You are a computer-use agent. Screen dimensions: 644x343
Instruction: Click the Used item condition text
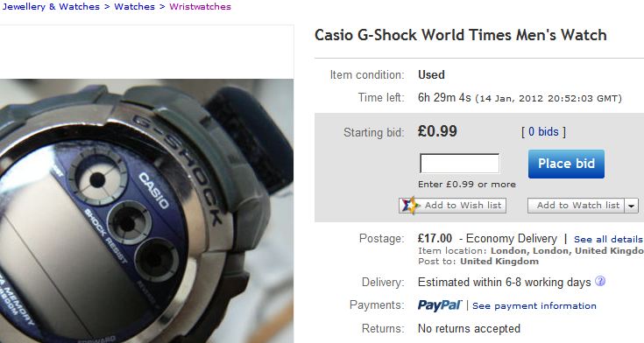pyautogui.click(x=431, y=74)
